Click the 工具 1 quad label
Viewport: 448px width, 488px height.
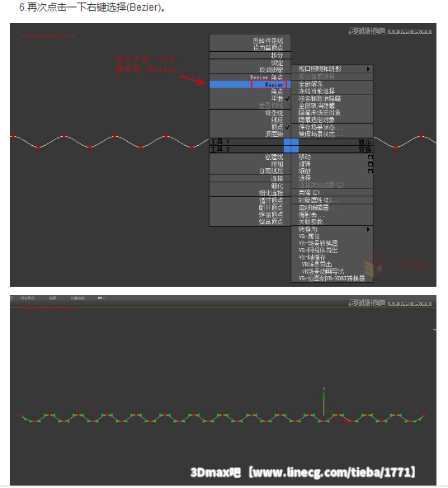[x=220, y=142]
